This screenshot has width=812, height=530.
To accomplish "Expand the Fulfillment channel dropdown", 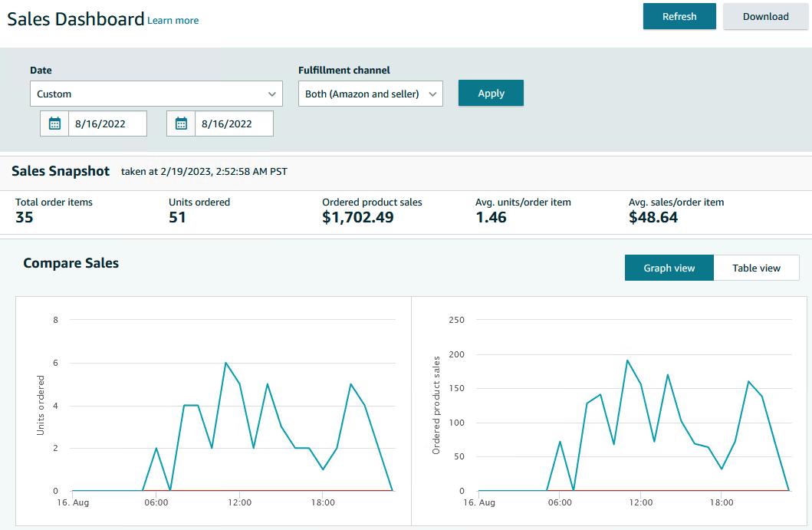I will click(370, 94).
